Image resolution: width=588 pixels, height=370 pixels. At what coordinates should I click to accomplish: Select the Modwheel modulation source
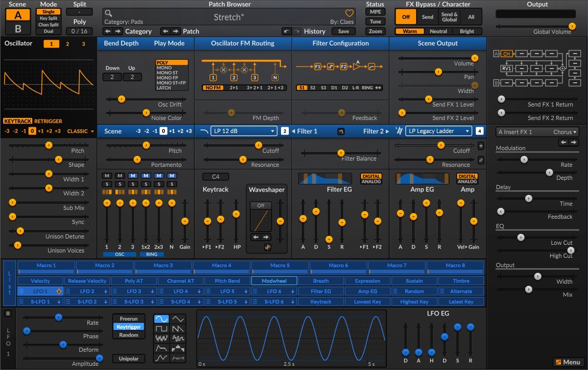click(274, 281)
